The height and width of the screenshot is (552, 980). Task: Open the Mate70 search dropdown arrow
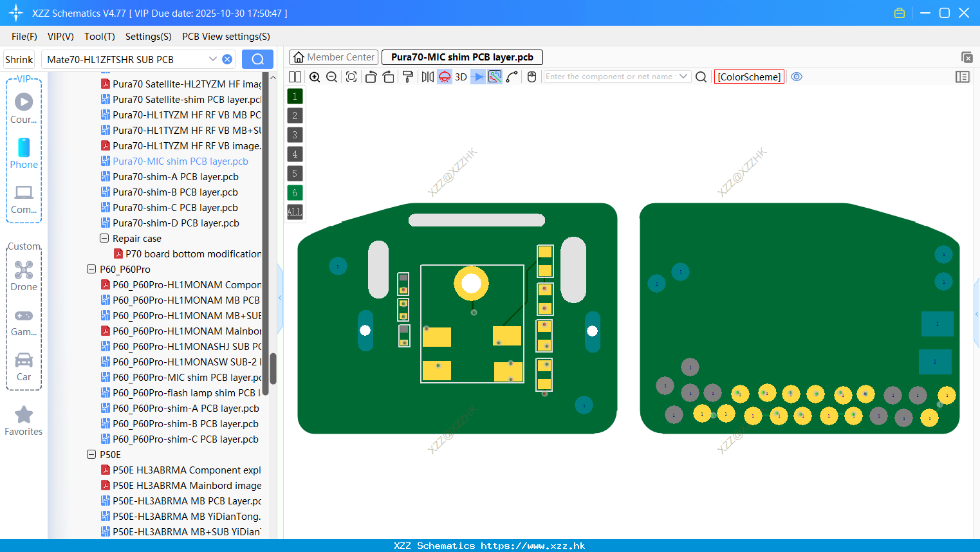[x=212, y=59]
